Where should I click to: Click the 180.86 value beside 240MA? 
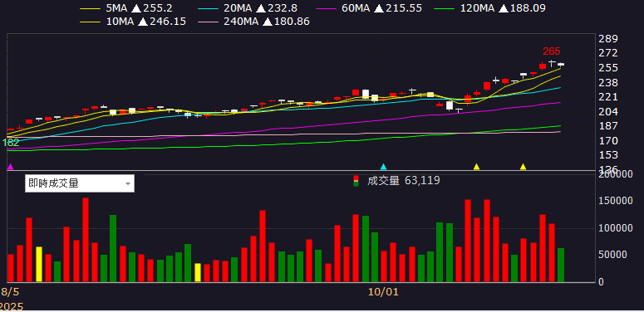tap(291, 22)
